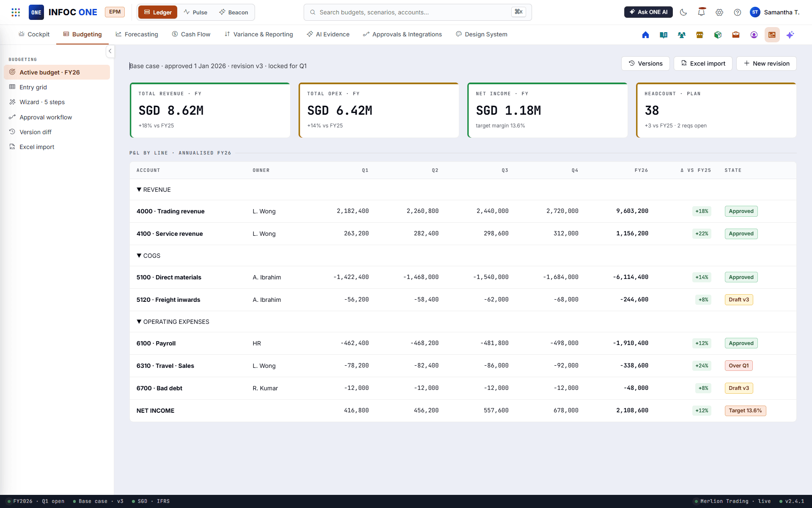
Task: Click the Ask ONE AI button
Action: (648, 12)
